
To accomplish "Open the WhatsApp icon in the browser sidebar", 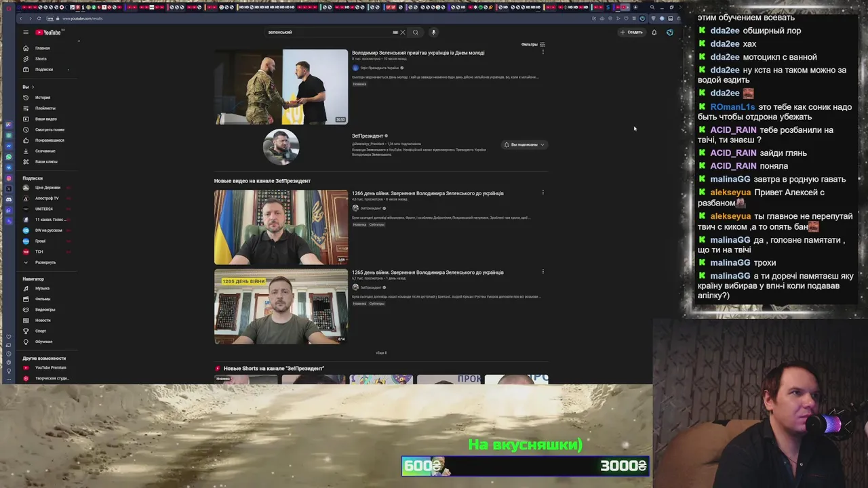I will (9, 157).
